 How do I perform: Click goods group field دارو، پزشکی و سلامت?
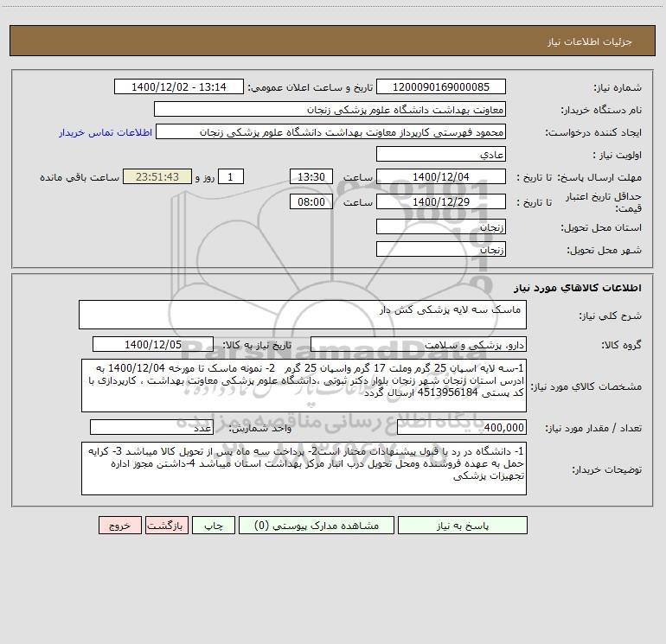pyautogui.click(x=419, y=345)
